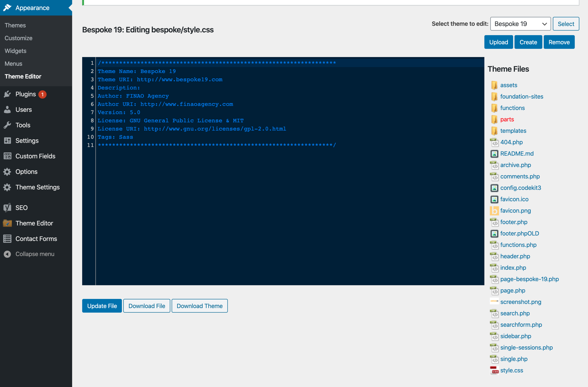Click the Remove button

click(559, 42)
